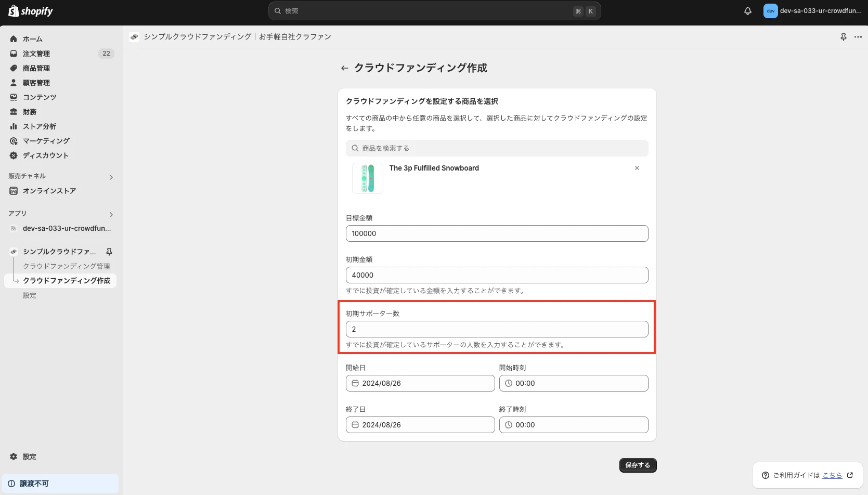The height and width of the screenshot is (495, 868).
Task: Open 注文管理 with the orders icon
Action: pos(35,53)
